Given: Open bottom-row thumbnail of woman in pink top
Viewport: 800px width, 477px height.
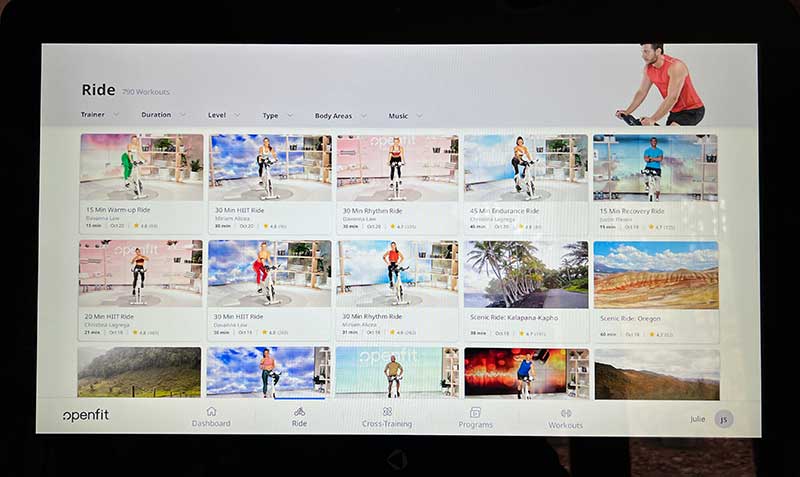Looking at the screenshot, I should pos(268,373).
